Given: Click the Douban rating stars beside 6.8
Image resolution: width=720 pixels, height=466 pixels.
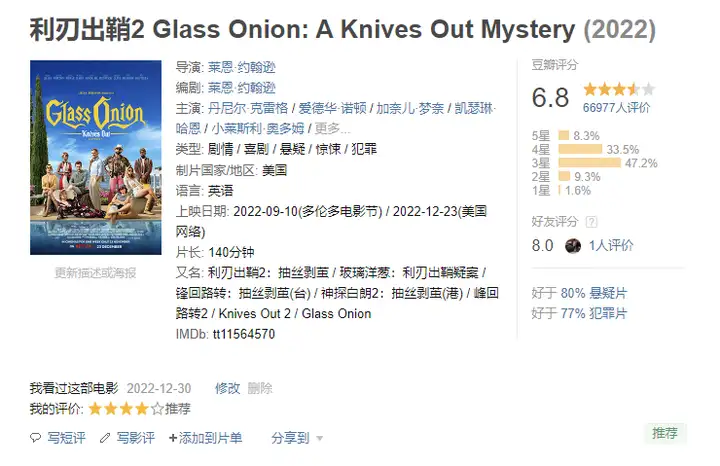Looking at the screenshot, I should [619, 89].
